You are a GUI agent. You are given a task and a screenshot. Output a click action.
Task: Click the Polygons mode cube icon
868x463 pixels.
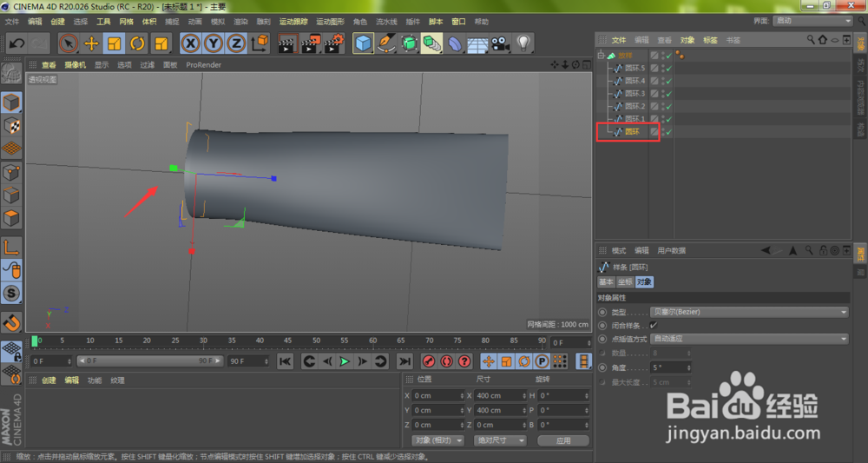pyautogui.click(x=11, y=218)
